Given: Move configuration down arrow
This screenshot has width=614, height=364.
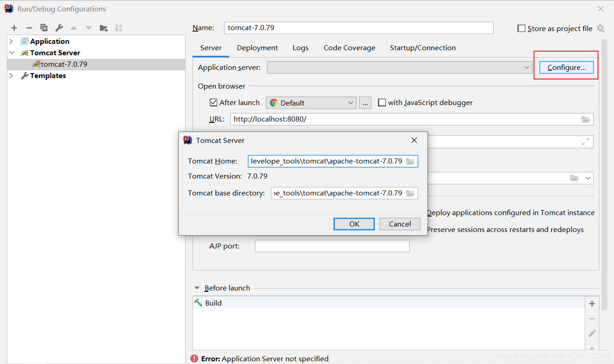Looking at the screenshot, I should coord(89,28).
